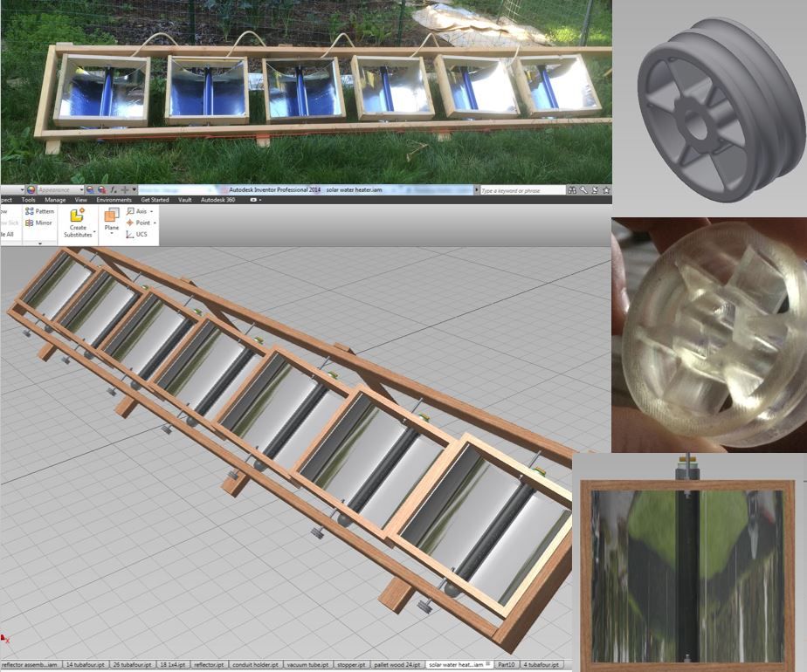This screenshot has width=807, height=672.
Task: Open the Get Started ribbon tab
Action: (x=155, y=200)
